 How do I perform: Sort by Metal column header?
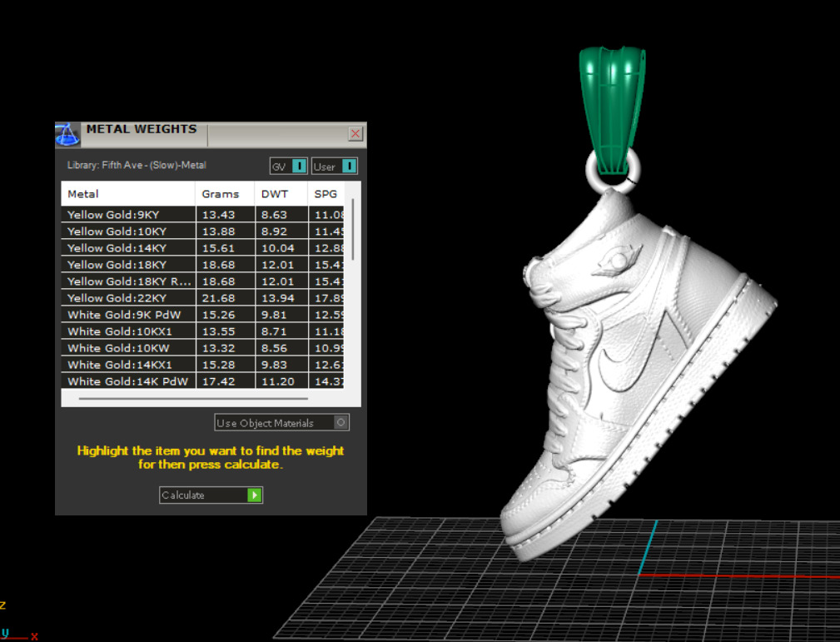tap(128, 194)
